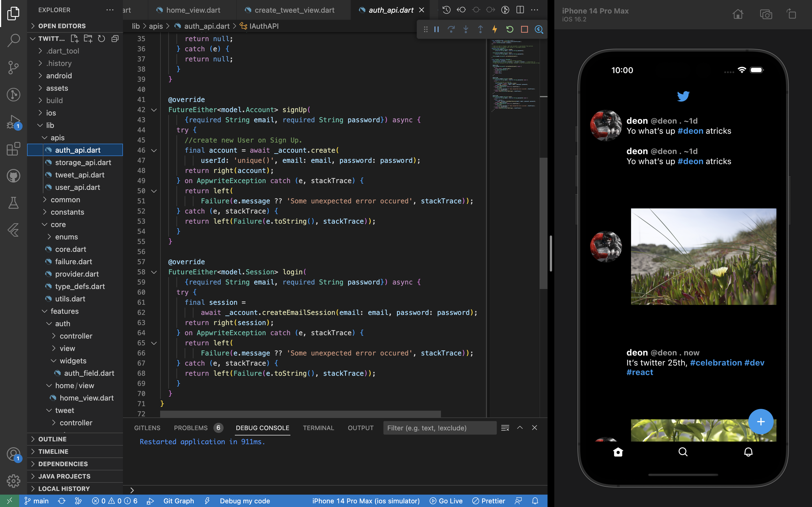Click 'Debug my code' in status bar
Image resolution: width=812 pixels, height=507 pixels.
click(245, 501)
